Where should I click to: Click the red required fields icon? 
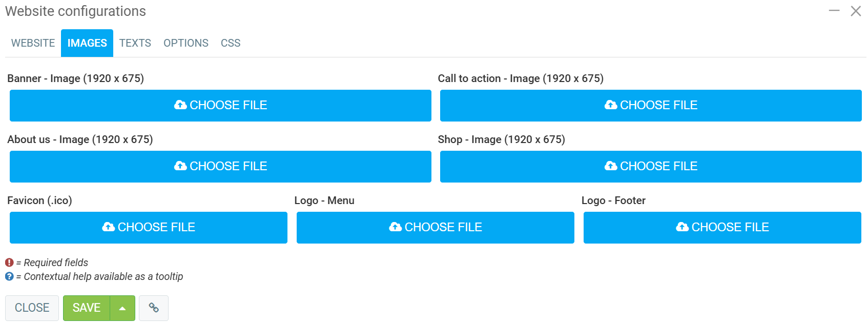[x=9, y=263]
